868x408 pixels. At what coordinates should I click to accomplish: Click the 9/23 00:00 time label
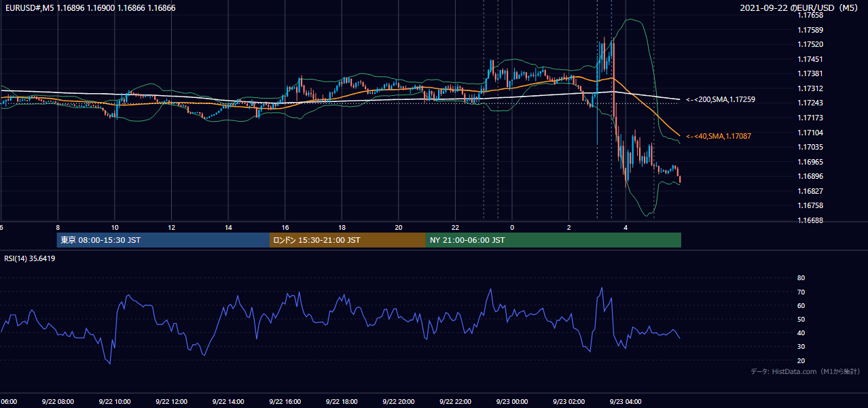click(511, 402)
